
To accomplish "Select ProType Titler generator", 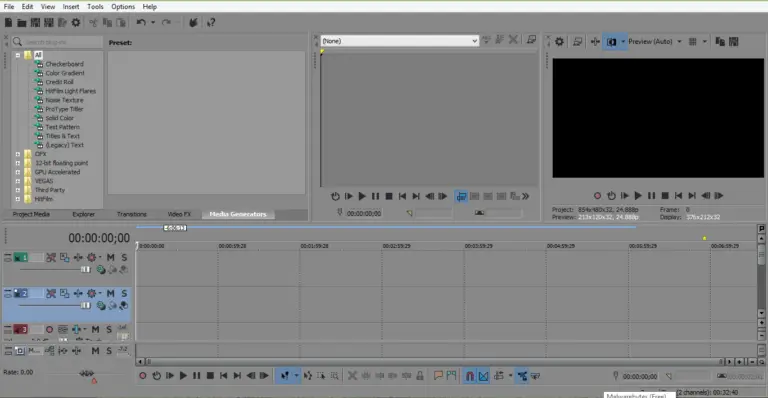I will click(64, 109).
